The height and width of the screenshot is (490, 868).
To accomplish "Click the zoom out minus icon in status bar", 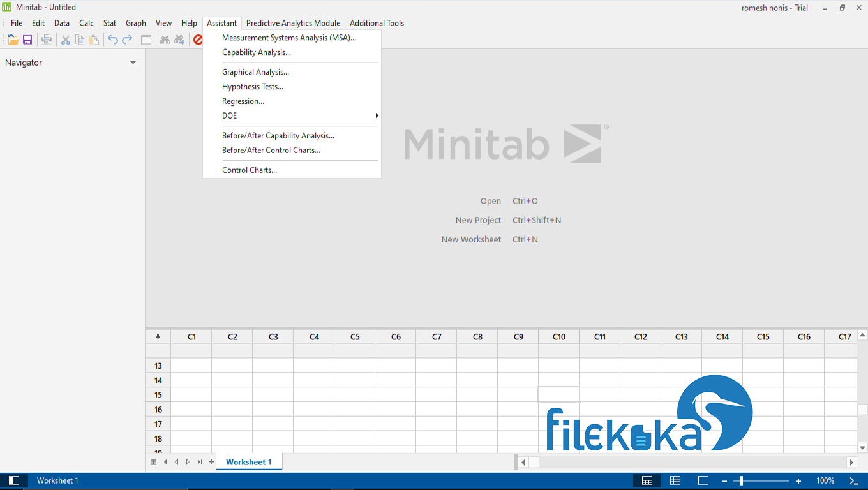I will click(724, 481).
